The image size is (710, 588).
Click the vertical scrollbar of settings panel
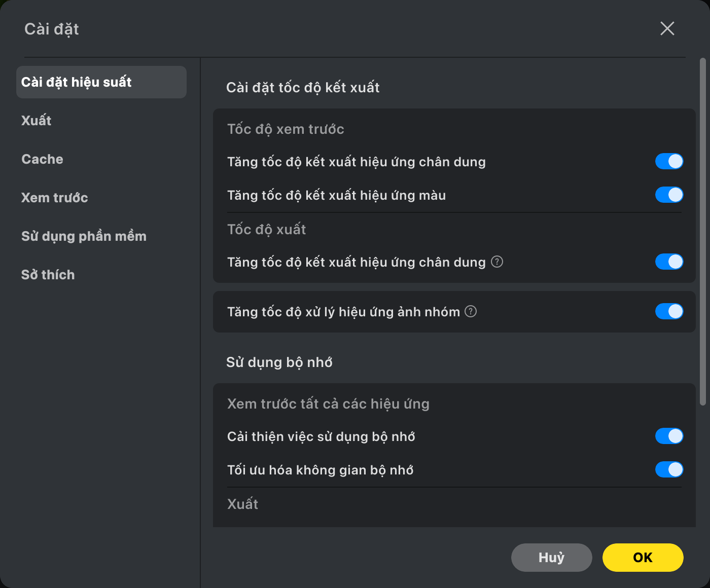pos(703,232)
